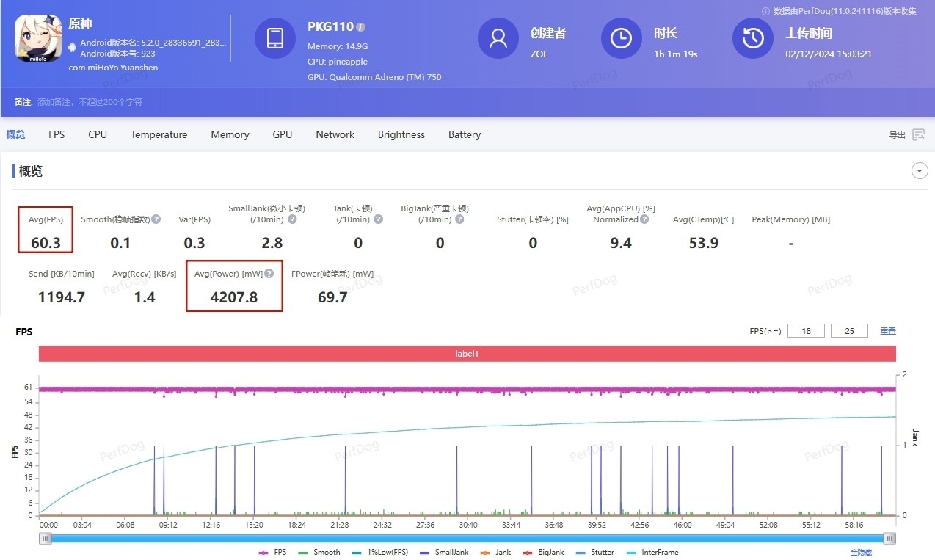Toggle the FPS series in chart legend
Image resolution: width=935 pixels, height=560 pixels.
272,552
